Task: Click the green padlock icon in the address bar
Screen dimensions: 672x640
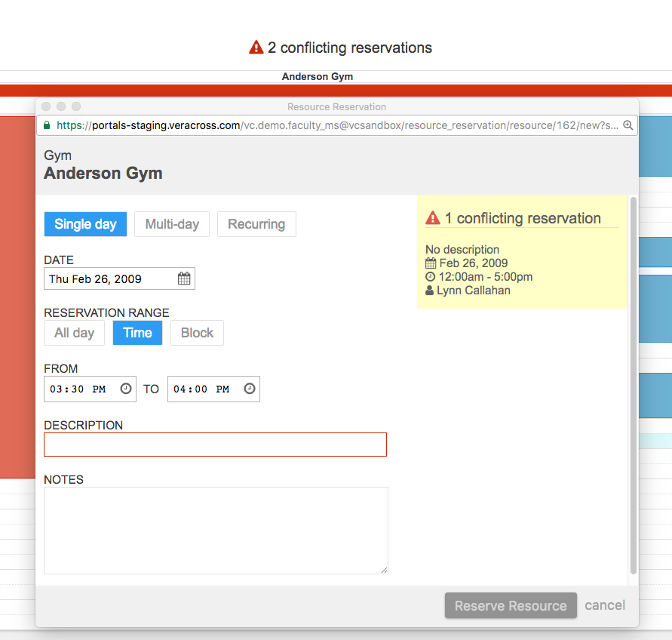Action: pyautogui.click(x=47, y=125)
